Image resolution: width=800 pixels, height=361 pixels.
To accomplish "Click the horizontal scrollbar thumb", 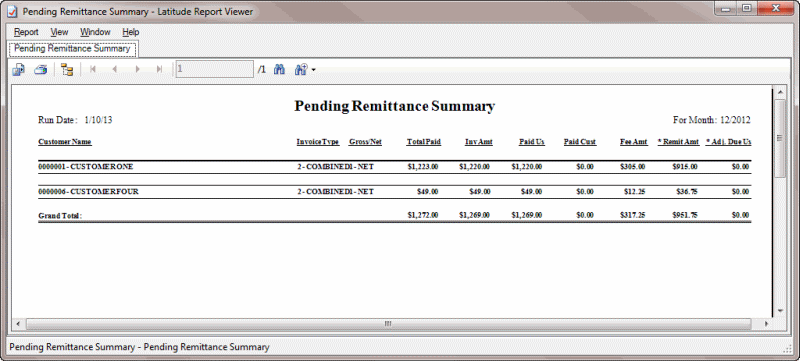I will pyautogui.click(x=388, y=324).
